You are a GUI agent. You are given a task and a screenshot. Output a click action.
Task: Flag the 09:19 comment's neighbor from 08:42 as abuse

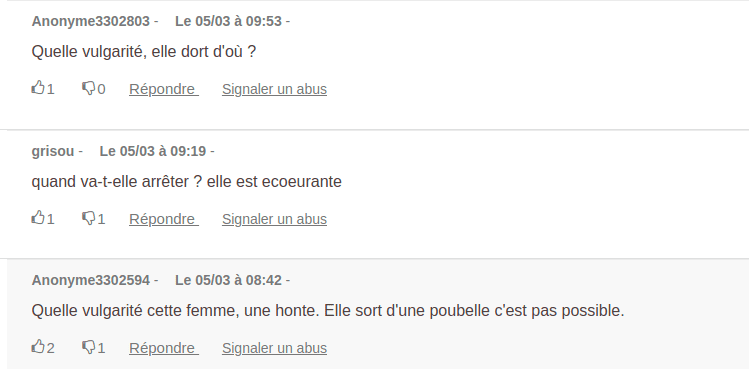(274, 348)
